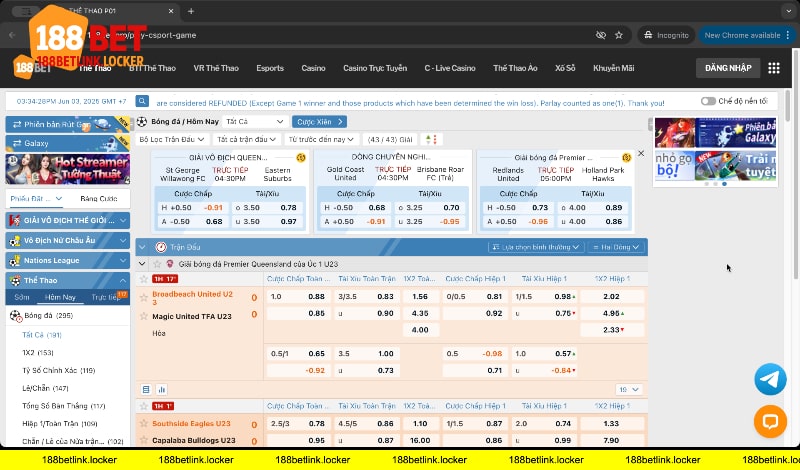The height and width of the screenshot is (470, 800).
Task: Open the Hai Dòng layout dropdown
Action: (x=615, y=247)
